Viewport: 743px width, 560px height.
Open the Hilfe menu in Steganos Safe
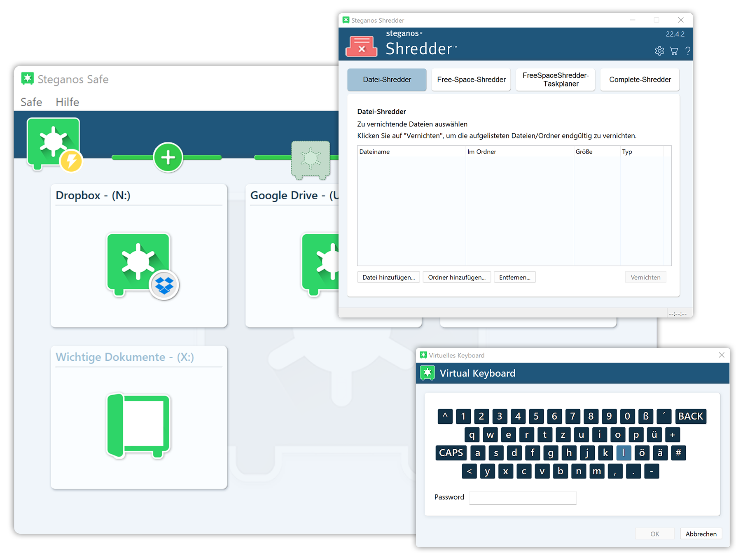67,102
